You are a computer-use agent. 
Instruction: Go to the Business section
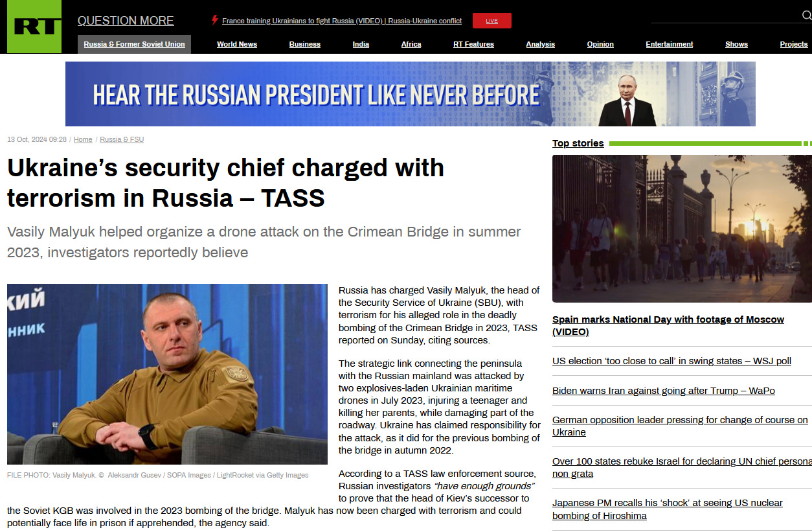(305, 44)
